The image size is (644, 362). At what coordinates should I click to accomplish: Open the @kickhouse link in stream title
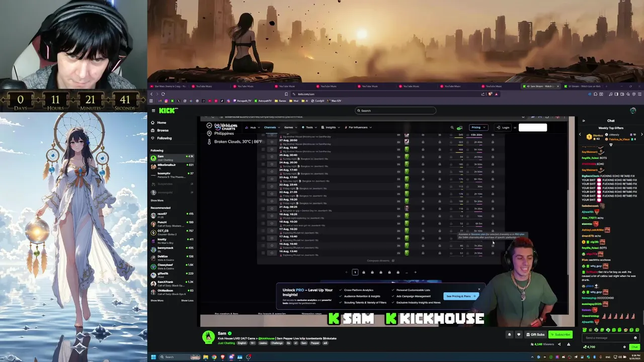(268, 338)
